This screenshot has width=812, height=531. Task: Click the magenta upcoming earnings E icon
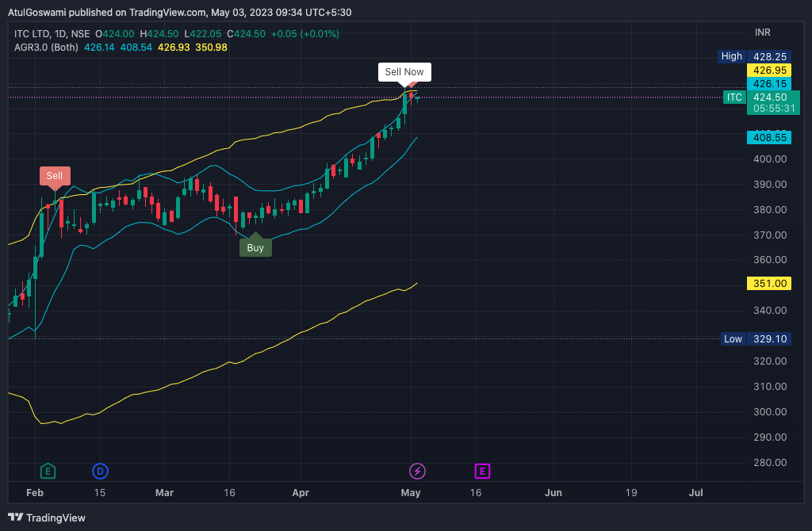tap(482, 471)
